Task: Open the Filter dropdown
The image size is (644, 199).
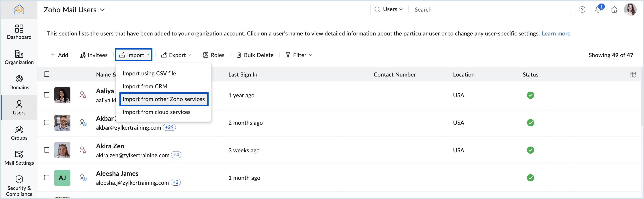Action: pyautogui.click(x=299, y=55)
